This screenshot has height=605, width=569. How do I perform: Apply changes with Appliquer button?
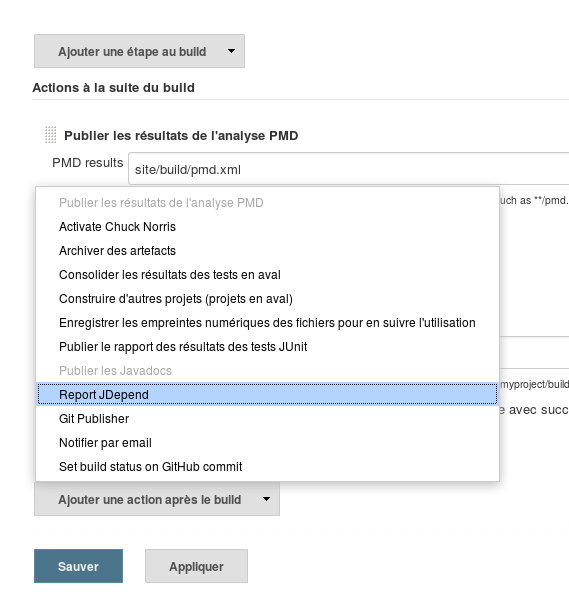(196, 566)
